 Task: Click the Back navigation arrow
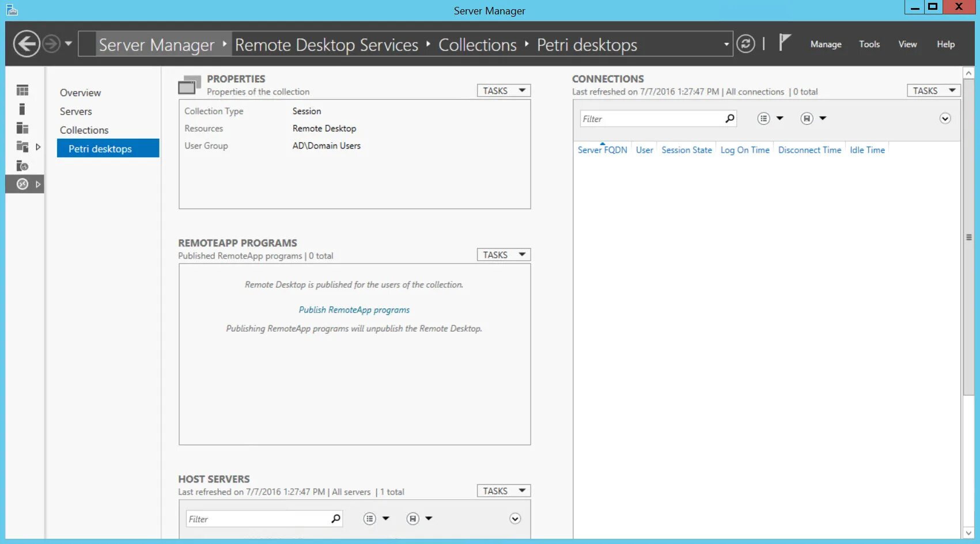[27, 44]
